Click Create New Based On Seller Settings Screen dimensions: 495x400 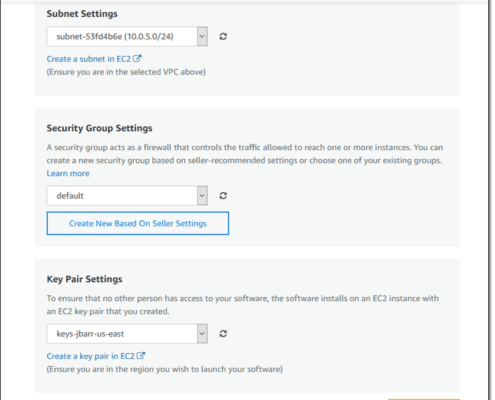pos(138,223)
